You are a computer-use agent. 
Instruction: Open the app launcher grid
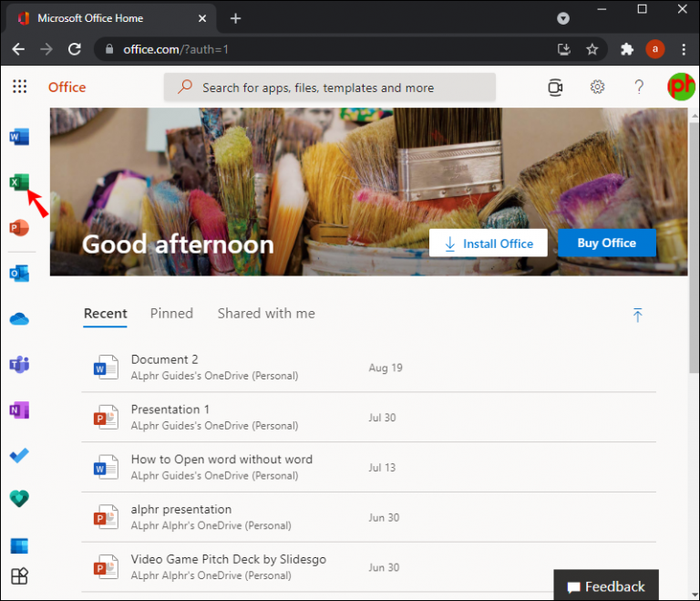tap(19, 87)
